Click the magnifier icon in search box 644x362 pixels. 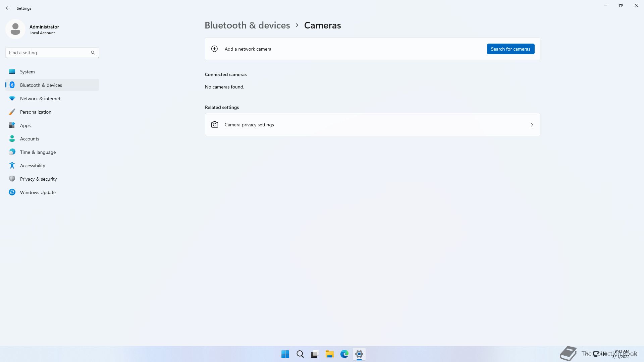tap(93, 53)
